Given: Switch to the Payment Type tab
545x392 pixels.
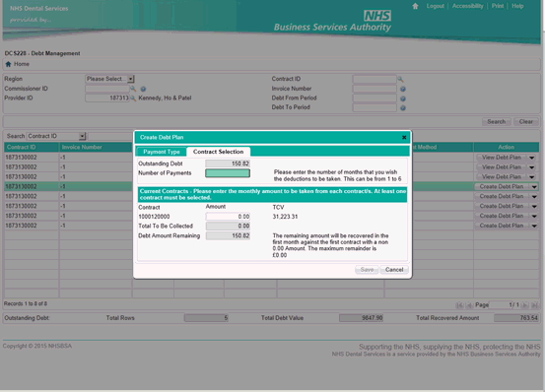Looking at the screenshot, I should (162, 152).
